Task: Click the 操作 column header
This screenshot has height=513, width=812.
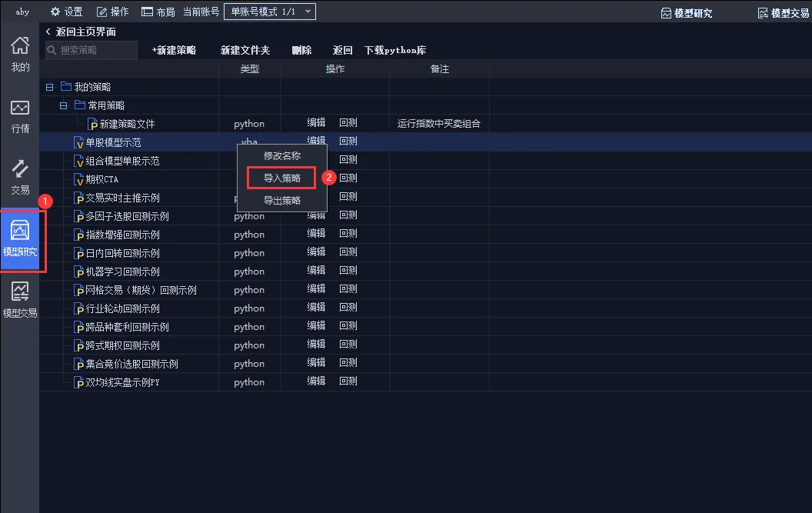Action: [334, 69]
